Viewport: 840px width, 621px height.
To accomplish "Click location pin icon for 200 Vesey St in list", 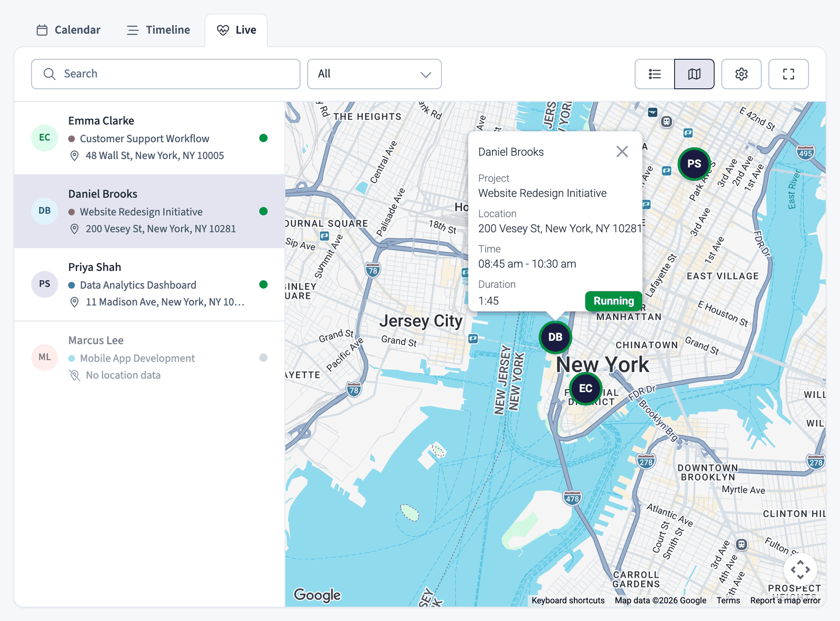I will [75, 229].
